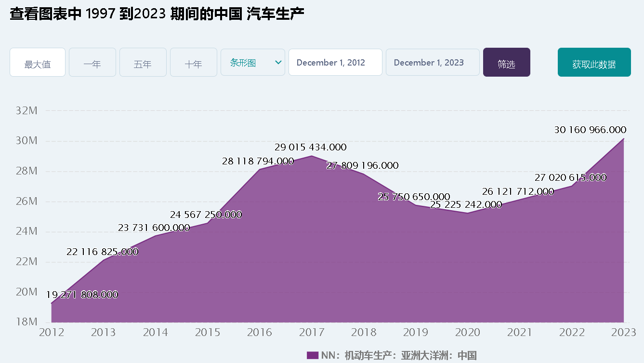This screenshot has height=363, width=644.
Task: Click the chevron arrow in chart type selector
Action: click(278, 63)
